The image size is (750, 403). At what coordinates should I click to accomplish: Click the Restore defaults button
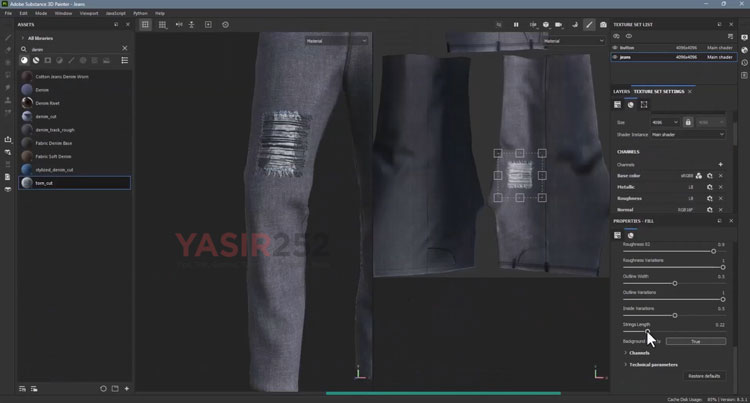pos(704,376)
